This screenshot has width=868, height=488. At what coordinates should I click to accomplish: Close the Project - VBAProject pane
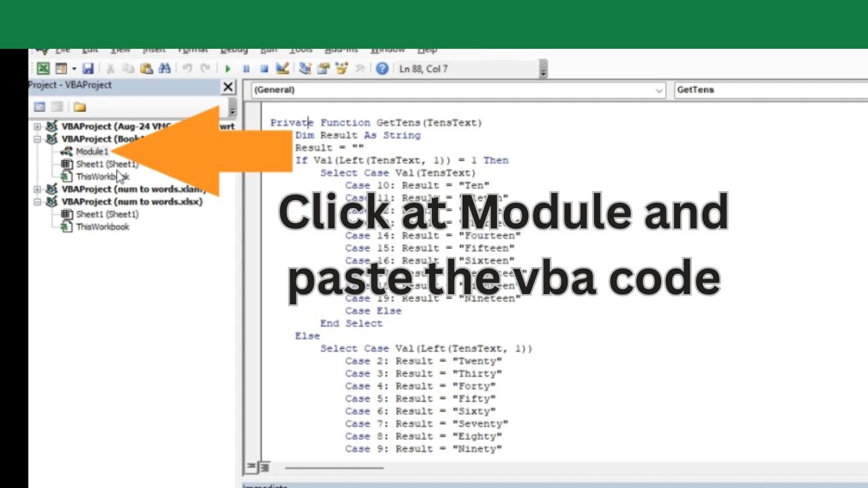(228, 87)
